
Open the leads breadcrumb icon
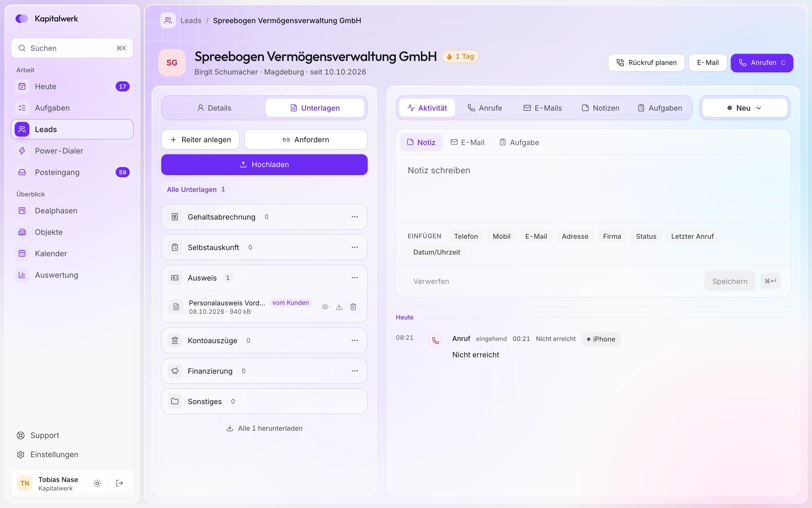click(168, 21)
